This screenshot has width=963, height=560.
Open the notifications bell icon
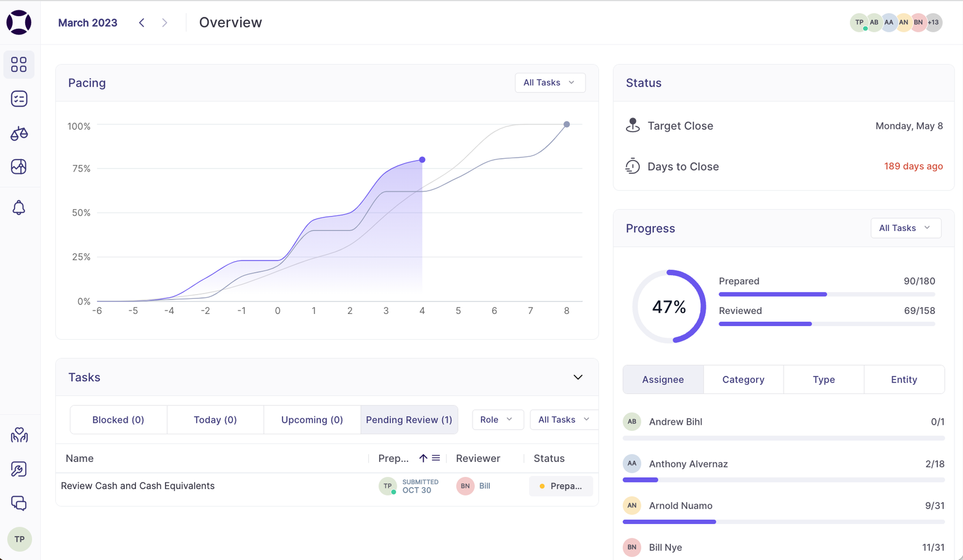point(19,208)
